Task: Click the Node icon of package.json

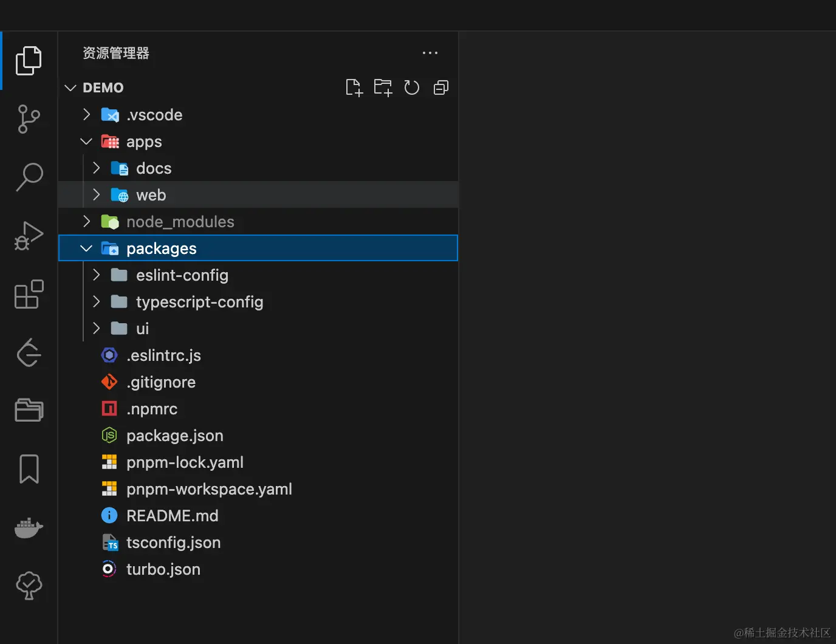Action: click(x=109, y=435)
